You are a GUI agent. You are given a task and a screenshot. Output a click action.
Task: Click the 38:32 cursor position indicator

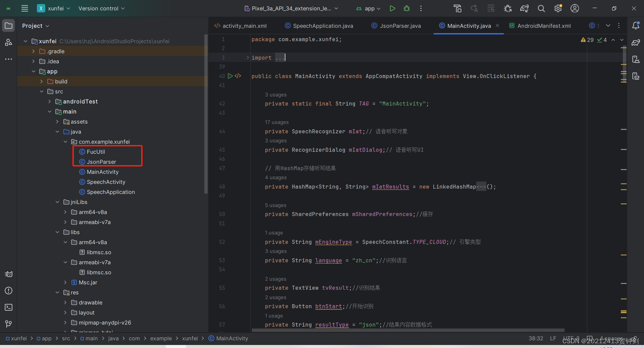click(536, 338)
